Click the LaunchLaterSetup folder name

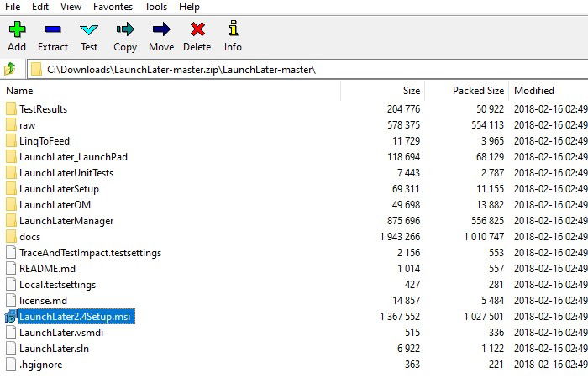(59, 189)
